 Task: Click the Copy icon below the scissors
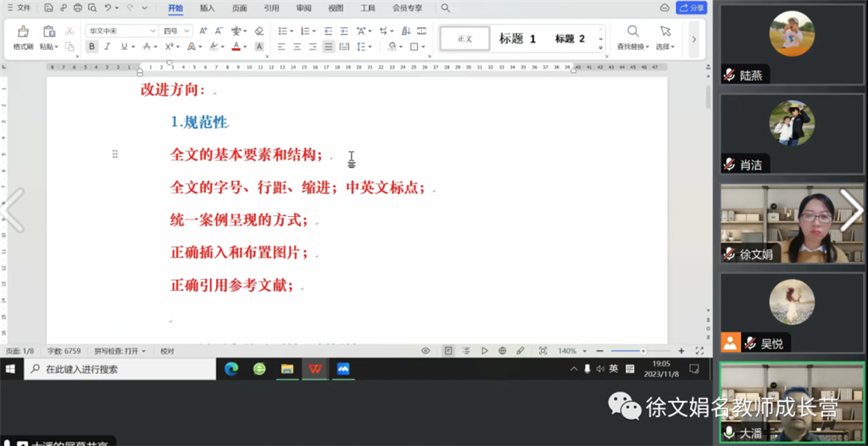(70, 47)
